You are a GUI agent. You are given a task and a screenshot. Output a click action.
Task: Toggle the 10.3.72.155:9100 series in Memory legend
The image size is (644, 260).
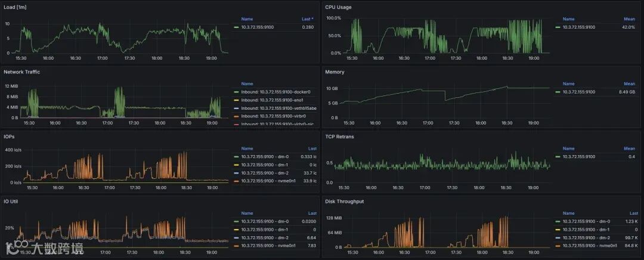coord(579,92)
